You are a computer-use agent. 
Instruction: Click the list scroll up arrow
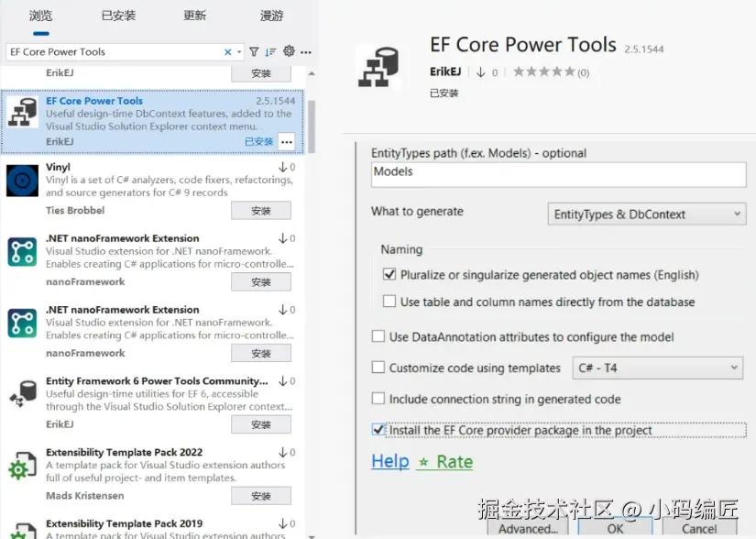[312, 73]
